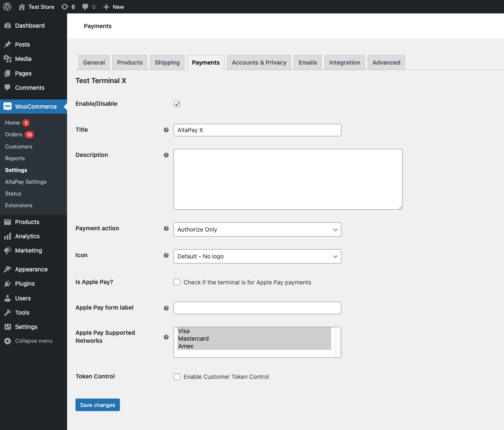
Task: Click the sidebar Settings sliders icon
Action: pos(8,327)
